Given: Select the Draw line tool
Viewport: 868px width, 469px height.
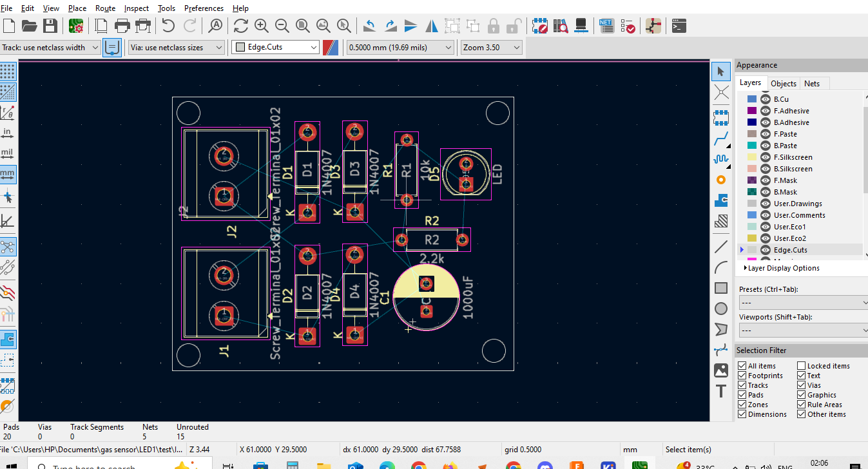Looking at the screenshot, I should 721,247.
